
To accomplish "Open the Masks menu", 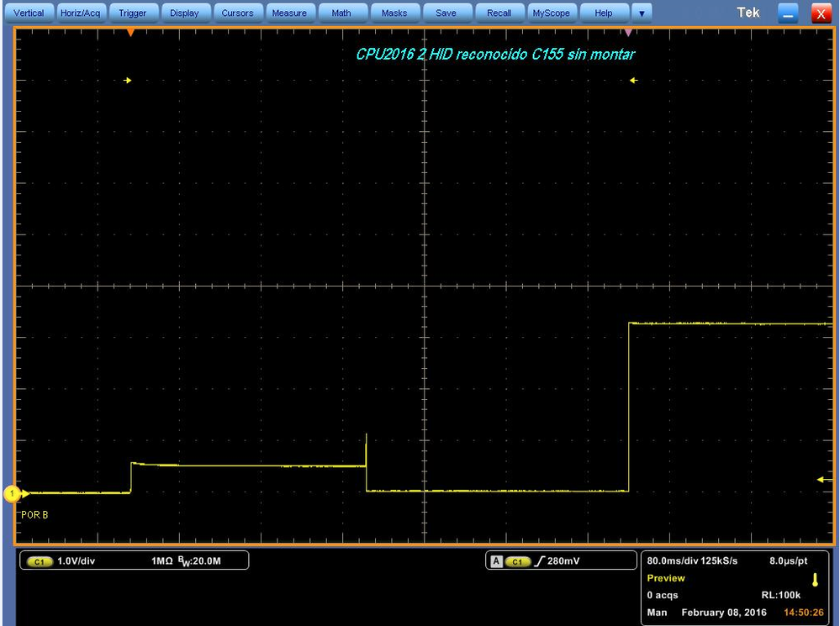I will click(394, 13).
